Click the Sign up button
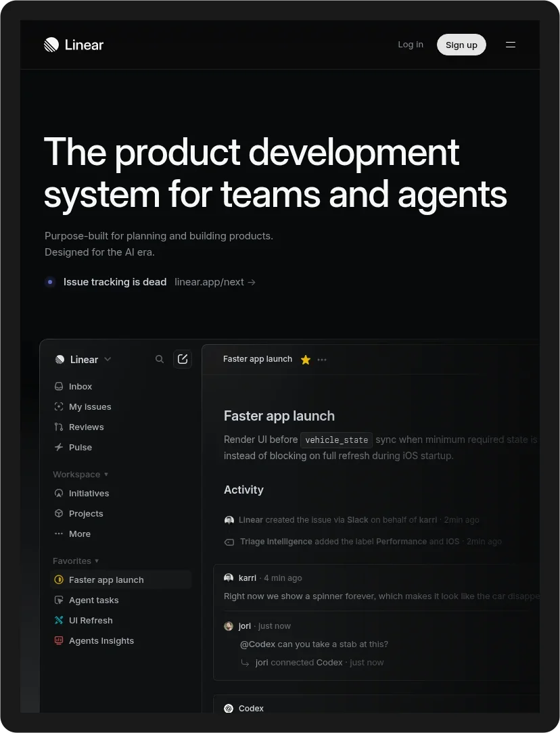The width and height of the screenshot is (560, 733). pyautogui.click(x=461, y=45)
